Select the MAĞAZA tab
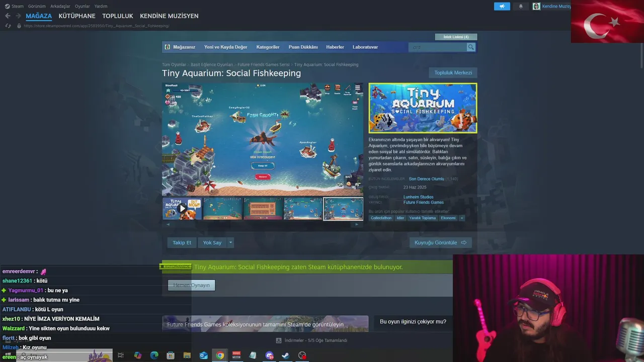The height and width of the screenshot is (362, 644). pyautogui.click(x=39, y=16)
